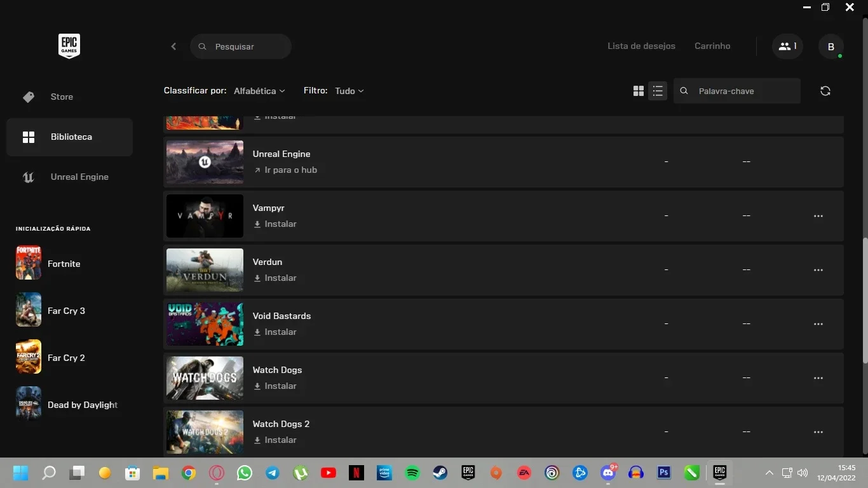Open Unreal Engine sidebar section
The height and width of the screenshot is (488, 868).
tap(69, 177)
